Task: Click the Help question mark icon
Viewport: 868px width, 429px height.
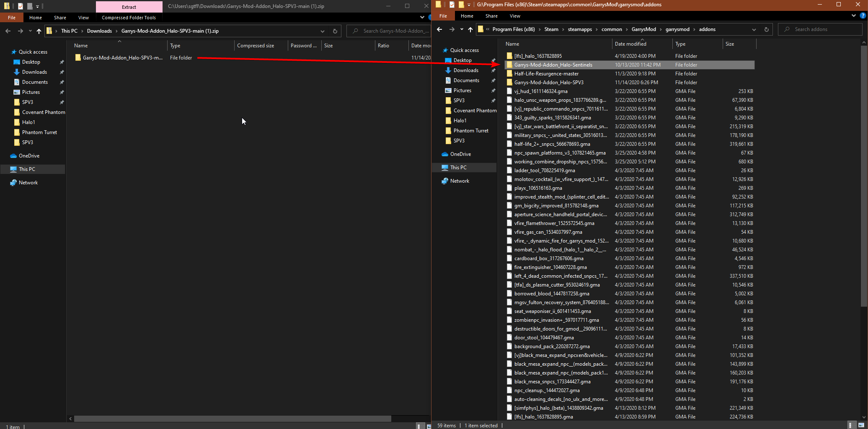Action: point(863,16)
